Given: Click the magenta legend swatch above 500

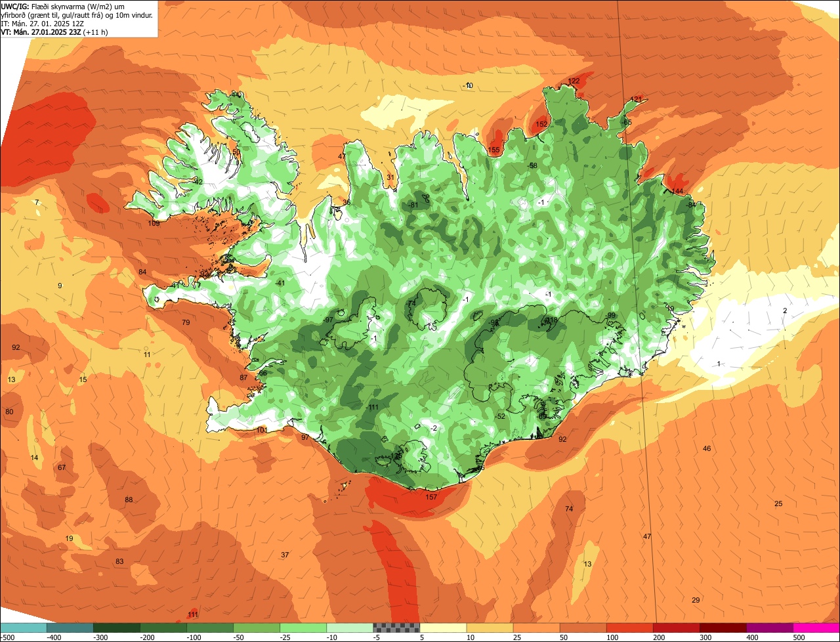Looking at the screenshot, I should point(816,628).
